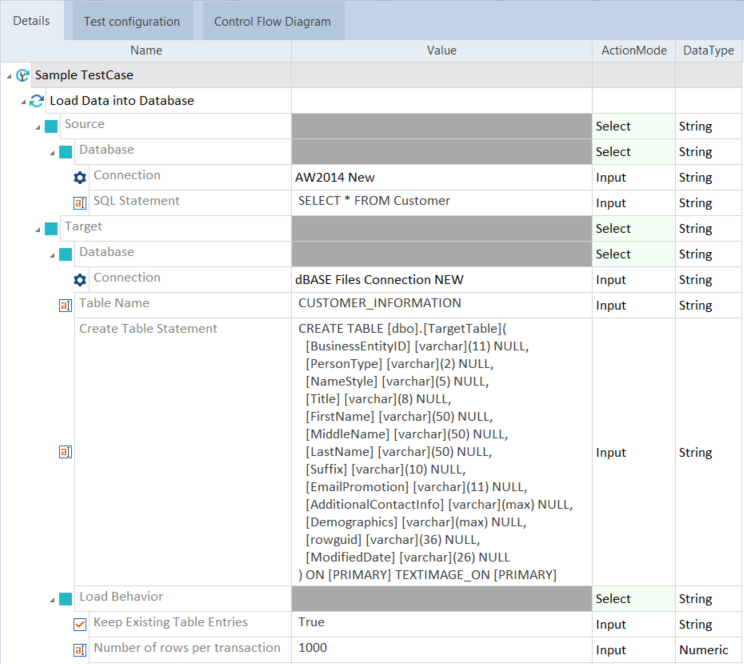Toggle the Keep Existing Table Entries checkbox

tap(80, 624)
